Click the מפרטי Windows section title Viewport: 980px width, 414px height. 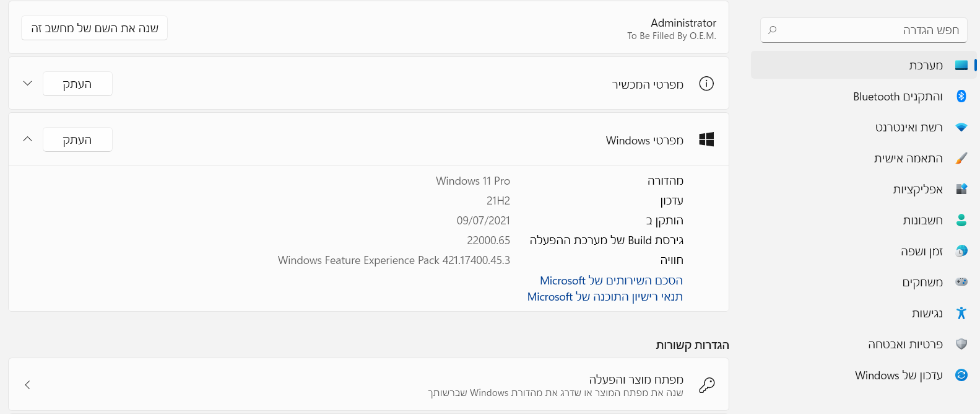tap(644, 141)
